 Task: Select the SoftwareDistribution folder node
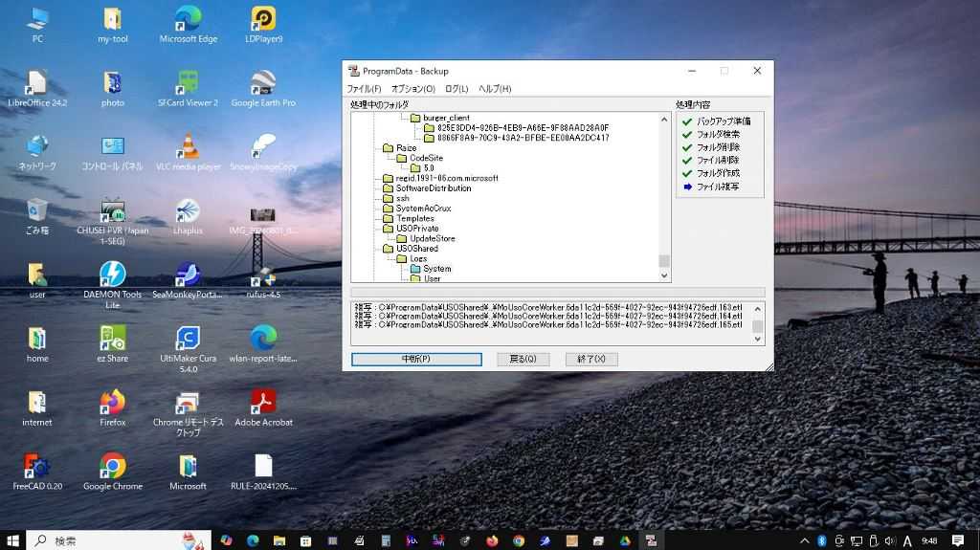pos(433,188)
